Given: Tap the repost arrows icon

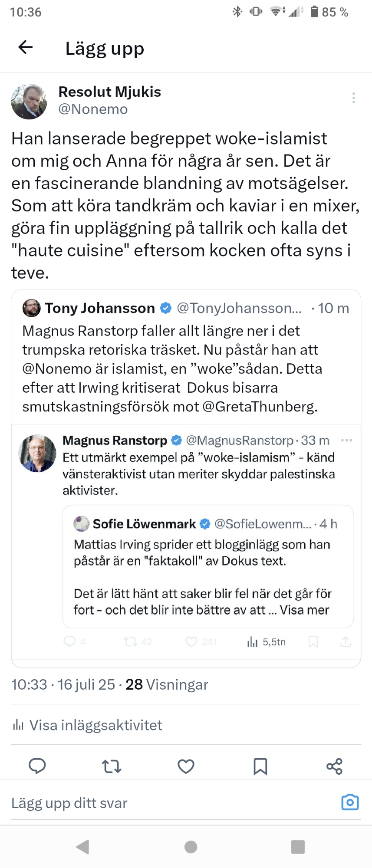Looking at the screenshot, I should (112, 766).
